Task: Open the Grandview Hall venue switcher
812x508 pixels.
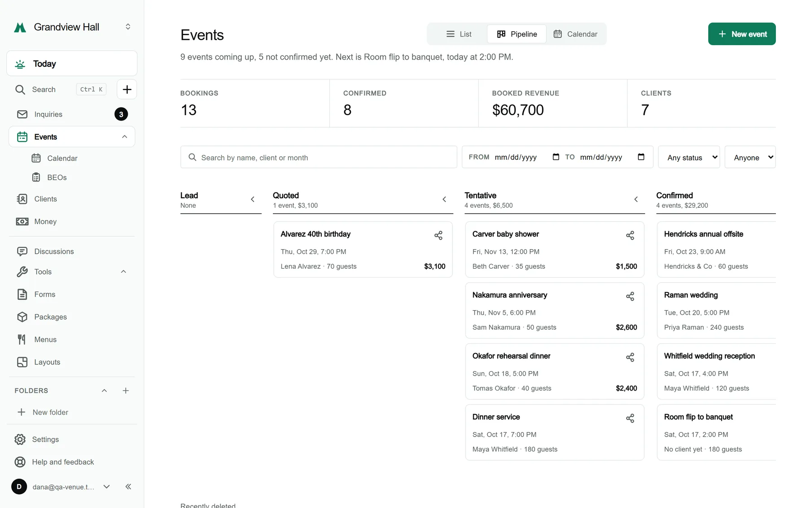Action: tap(72, 27)
